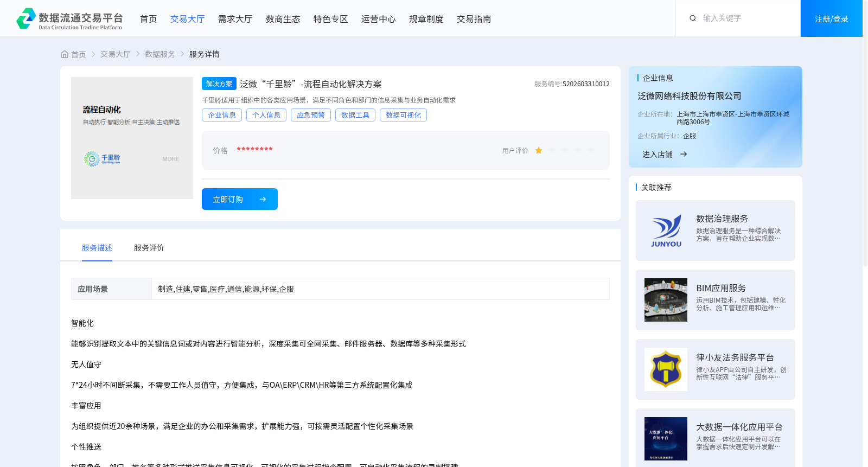Click the first rating star
The width and height of the screenshot is (868, 467).
[539, 151]
